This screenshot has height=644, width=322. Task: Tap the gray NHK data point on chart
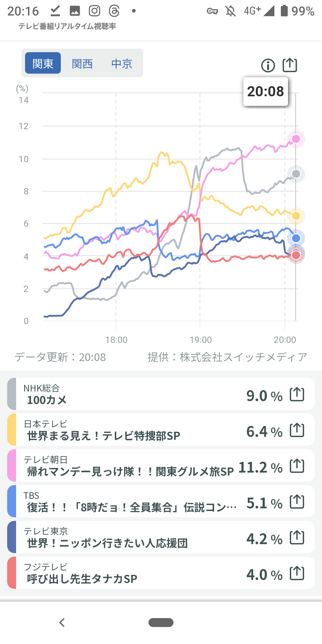pyautogui.click(x=296, y=174)
